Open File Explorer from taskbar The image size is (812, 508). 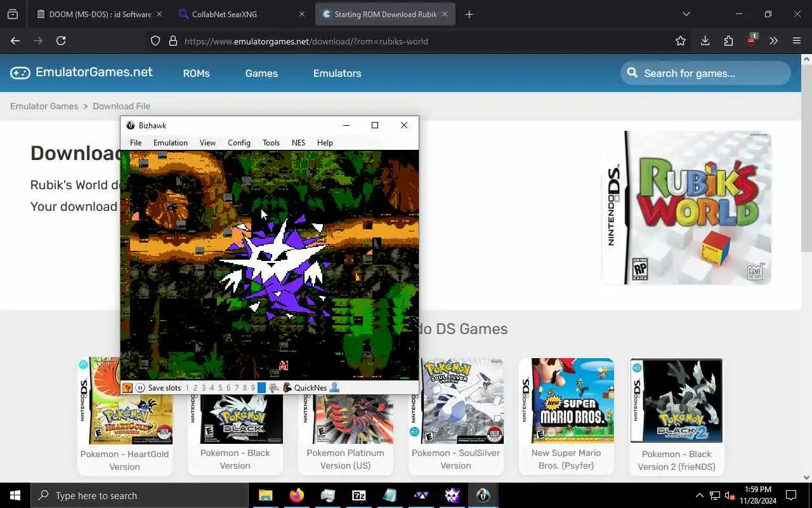click(266, 495)
